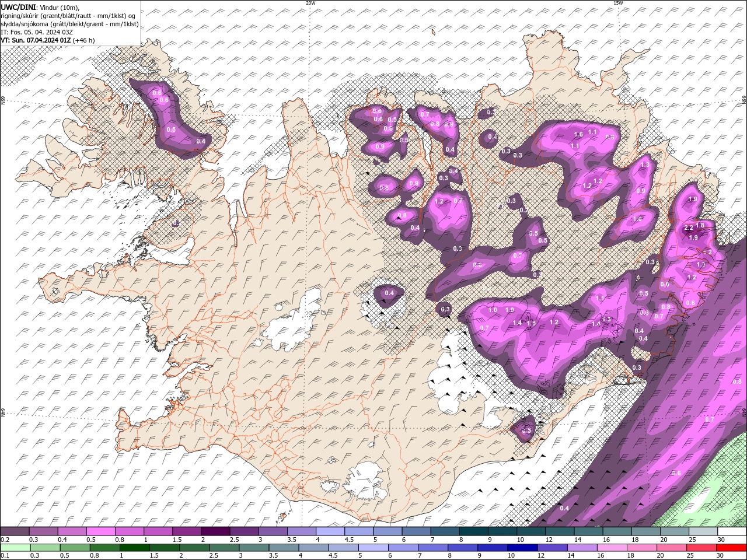Screen dimensions: 747x560
Task: Select the dark teal 8 swatch in the upper legend row
Action: 474,531
